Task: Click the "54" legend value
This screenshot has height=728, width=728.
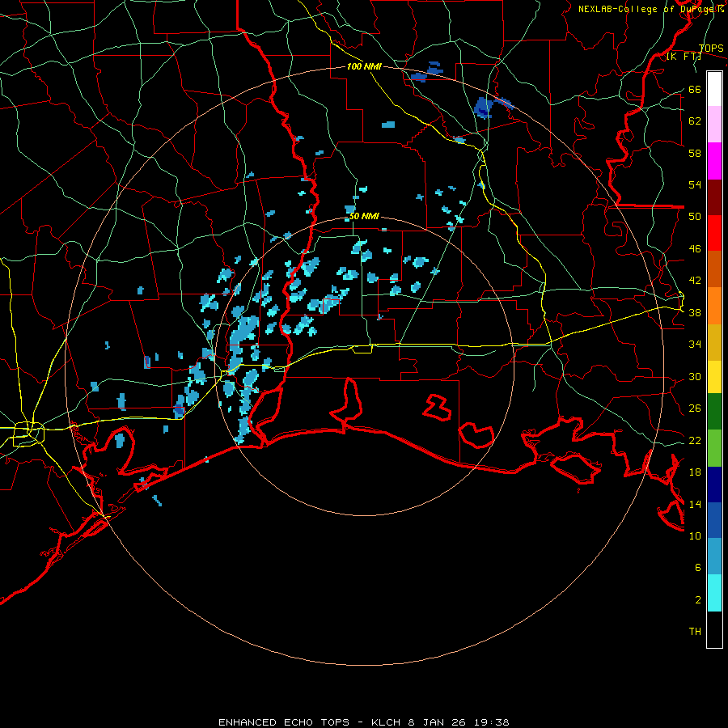Action: pos(695,184)
